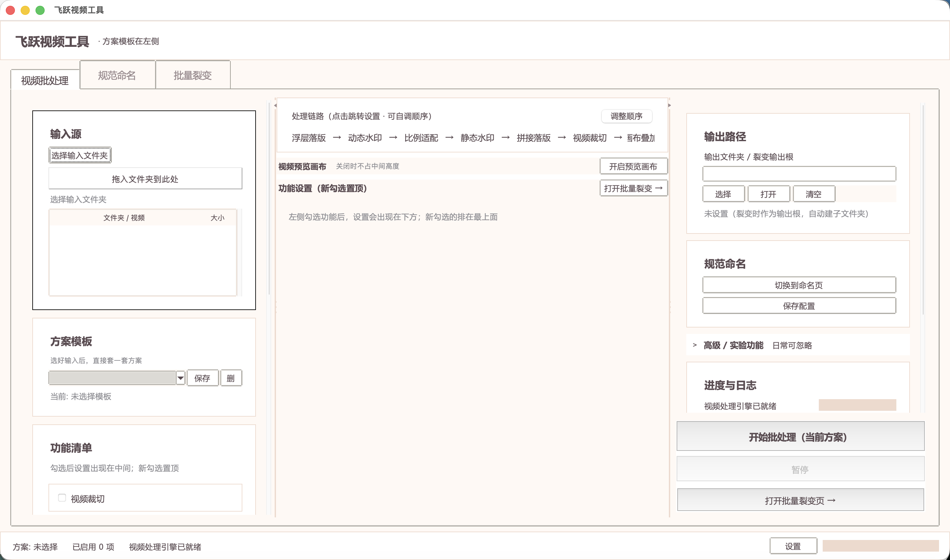Select the 视频批处理 tab
Viewport: 950px width, 560px height.
(x=45, y=80)
